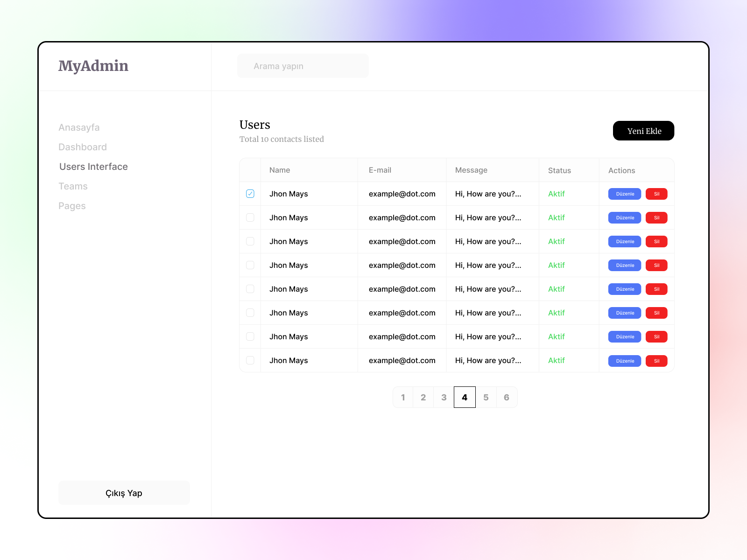Click the MyAdmin logo
The width and height of the screenshot is (747, 560).
tap(93, 66)
